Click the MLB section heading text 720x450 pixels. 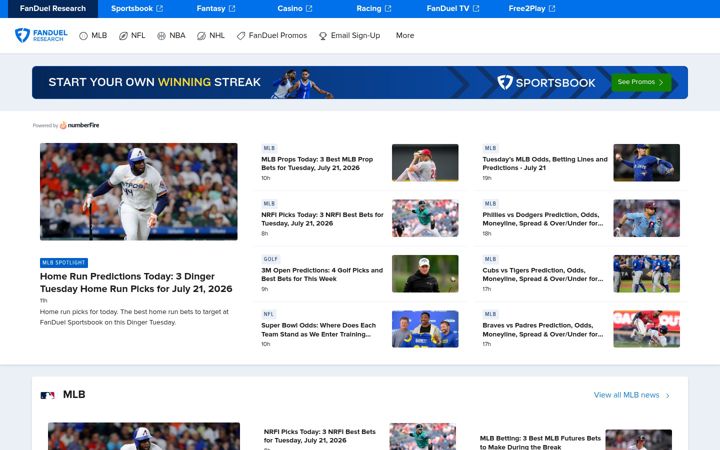point(74,394)
